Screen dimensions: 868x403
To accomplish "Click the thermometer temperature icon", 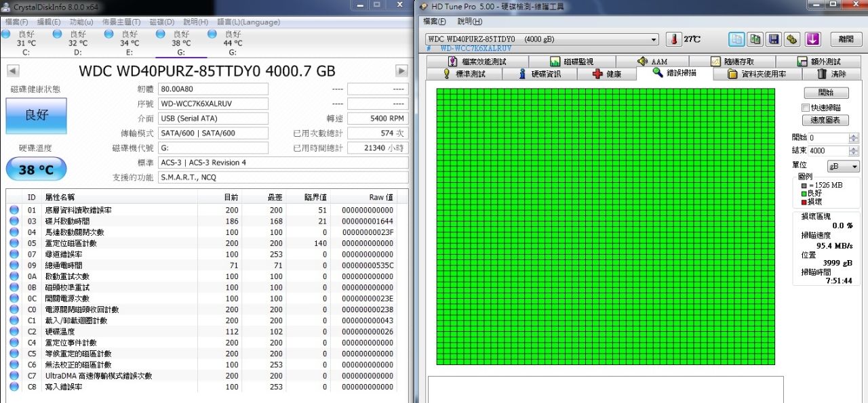I will point(674,39).
